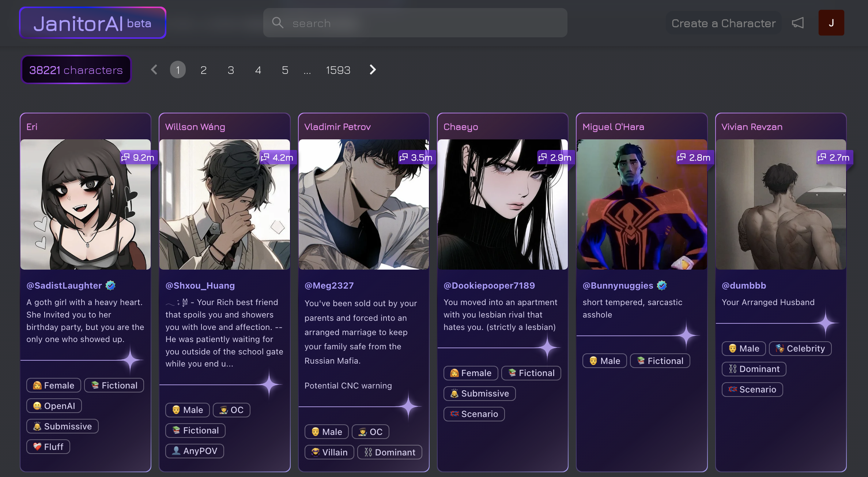Select Male tag on Miguel O'Hara card
The image size is (868, 477).
click(605, 361)
